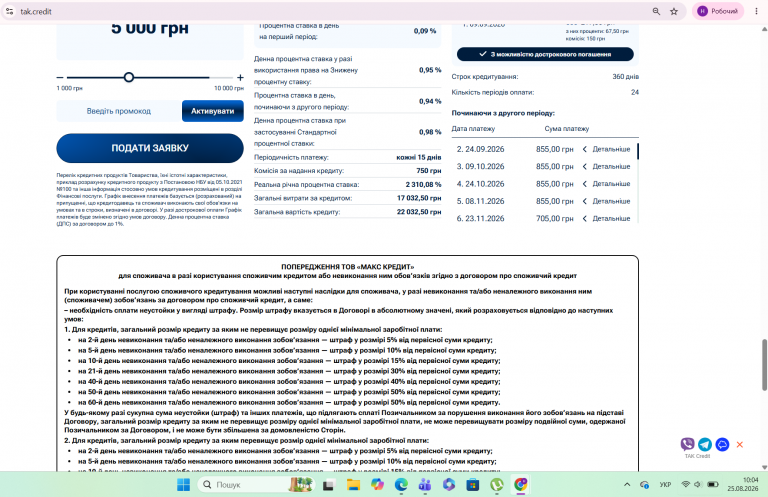This screenshot has width=768, height=497.
Task: Click the heading ПОПЕРЕДЖЕННЯ ТОВ «МАКС КРЕДИТ»
Action: pyautogui.click(x=348, y=267)
